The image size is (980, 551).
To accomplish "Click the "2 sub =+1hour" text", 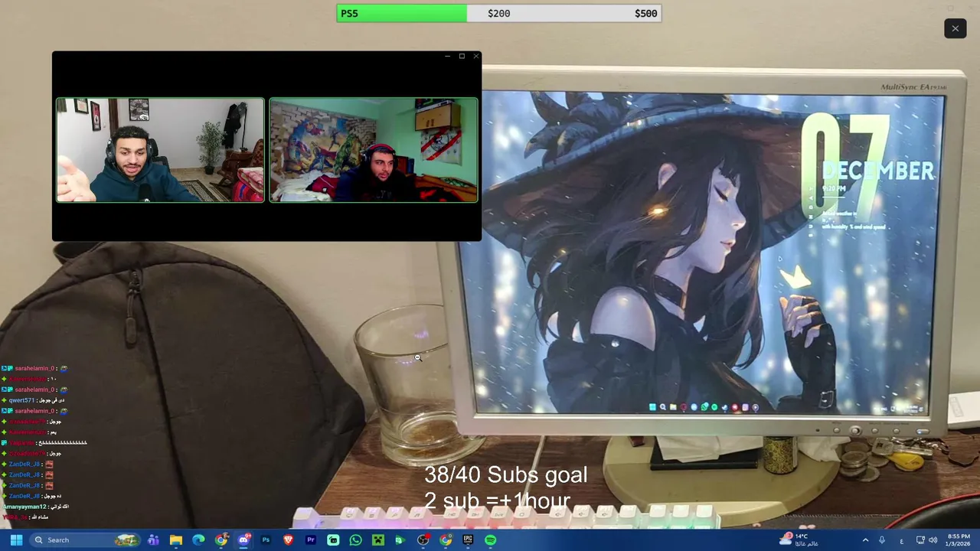I will pyautogui.click(x=498, y=501).
